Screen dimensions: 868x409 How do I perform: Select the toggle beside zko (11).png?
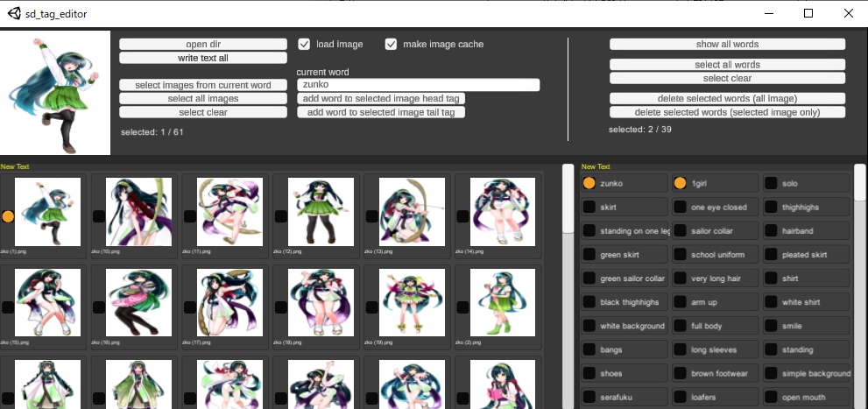coord(189,216)
